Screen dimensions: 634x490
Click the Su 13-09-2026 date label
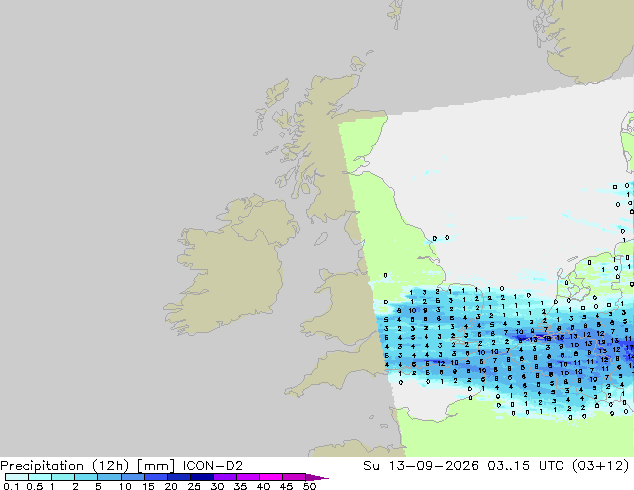pos(421,466)
